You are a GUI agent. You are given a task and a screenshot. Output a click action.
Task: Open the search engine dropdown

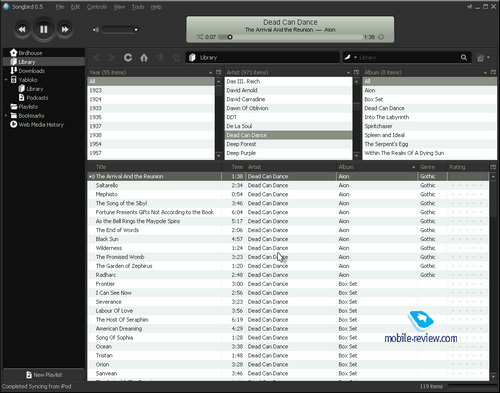coord(350,57)
